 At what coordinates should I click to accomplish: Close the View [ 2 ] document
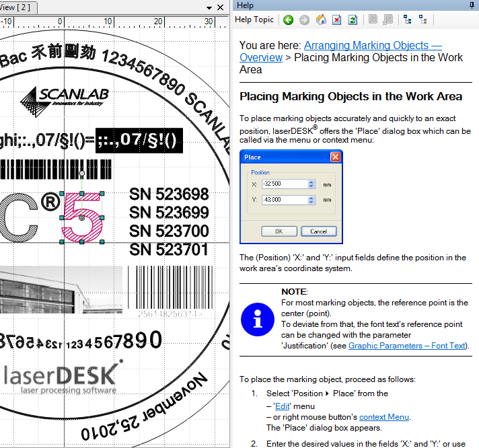pos(220,7)
